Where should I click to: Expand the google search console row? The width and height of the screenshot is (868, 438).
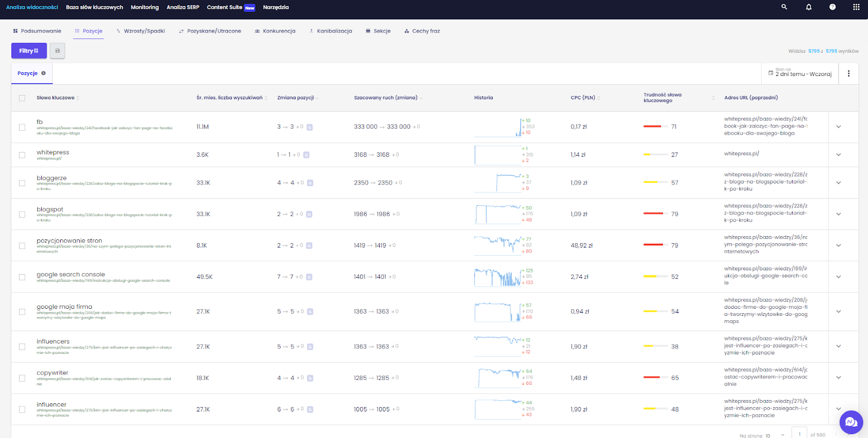point(839,277)
